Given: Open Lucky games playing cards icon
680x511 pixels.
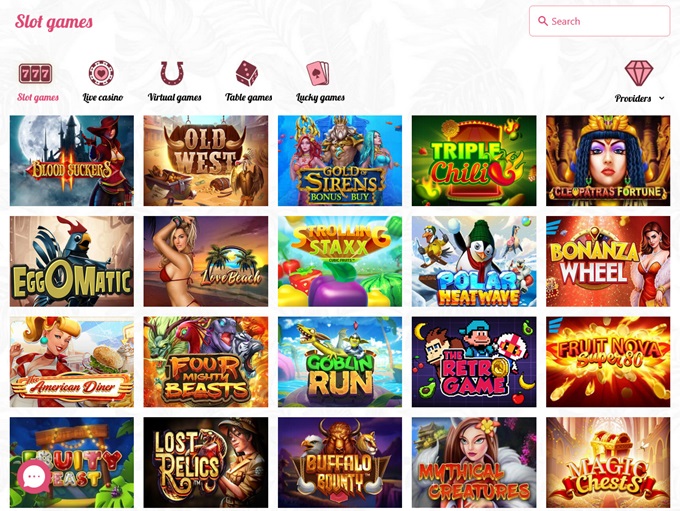Looking at the screenshot, I should click(318, 73).
